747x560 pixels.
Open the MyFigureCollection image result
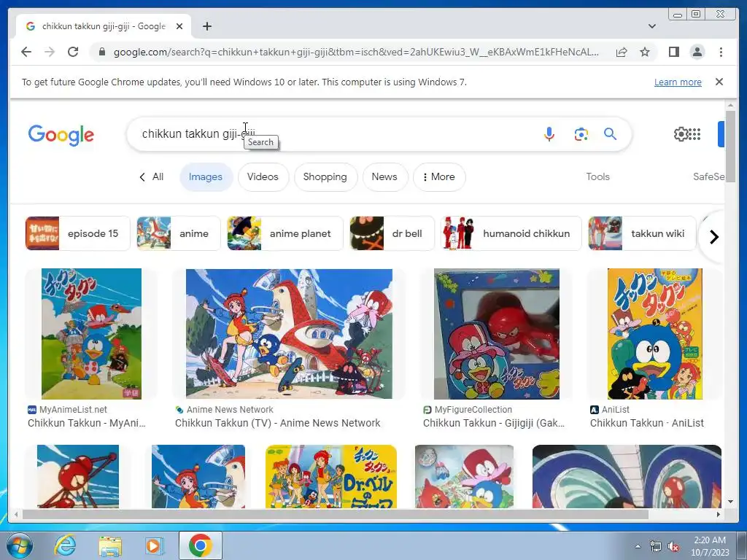point(496,334)
